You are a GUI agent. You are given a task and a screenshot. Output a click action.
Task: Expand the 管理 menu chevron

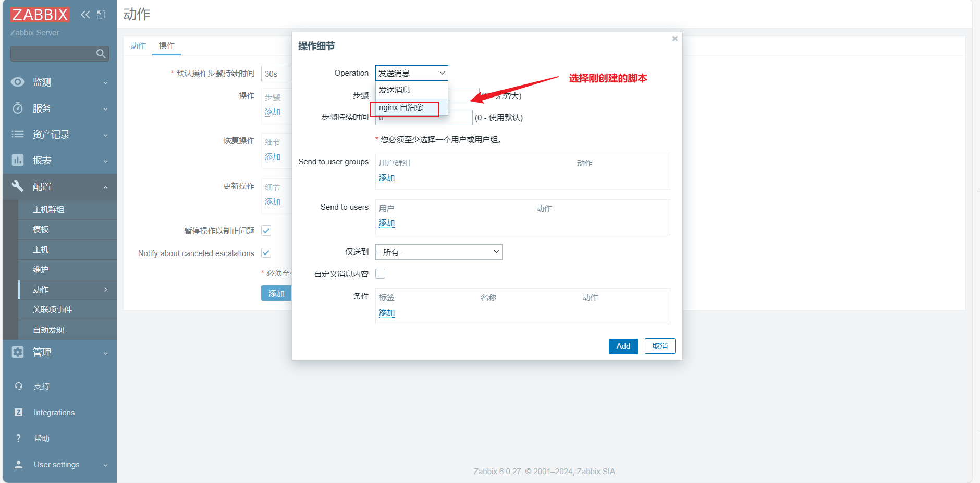point(106,353)
